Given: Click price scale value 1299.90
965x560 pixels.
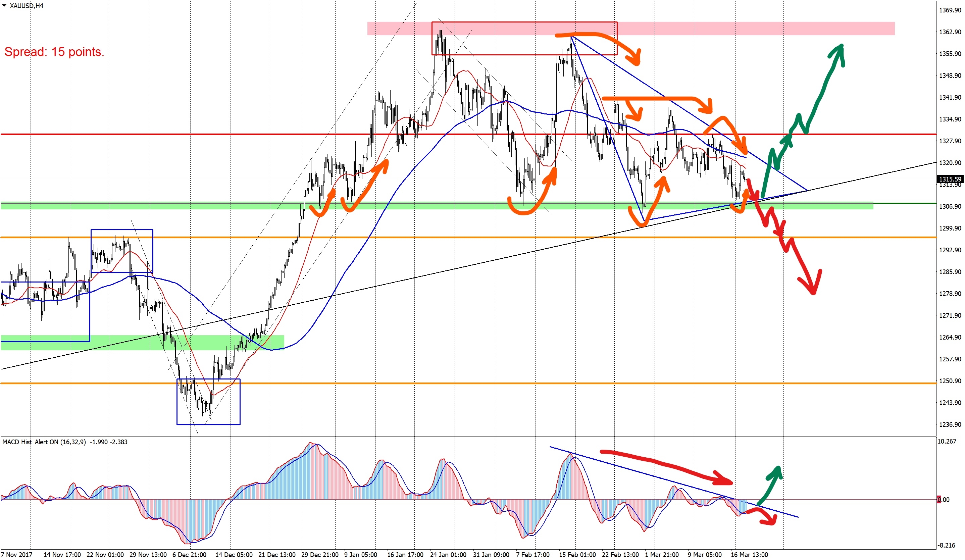Looking at the screenshot, I should (950, 228).
